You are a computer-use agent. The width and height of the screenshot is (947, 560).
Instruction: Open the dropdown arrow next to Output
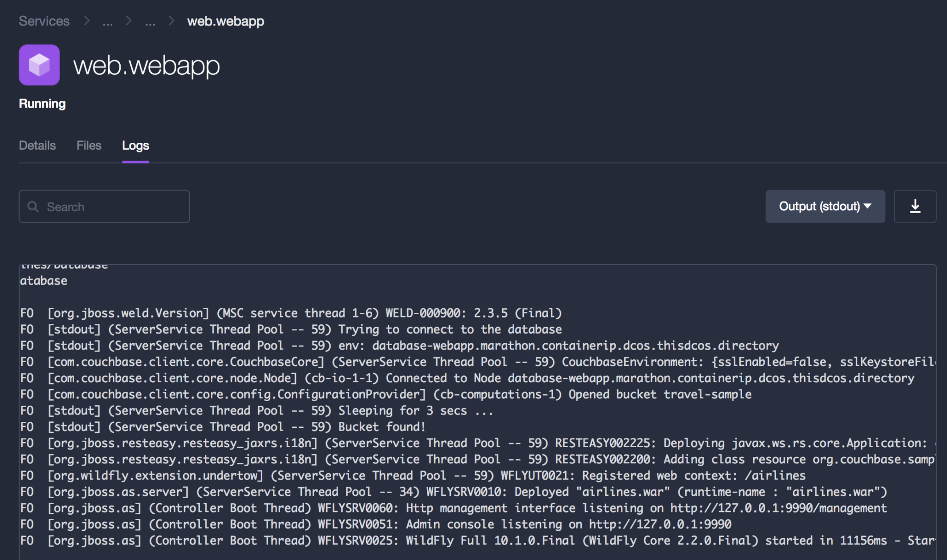tap(868, 207)
